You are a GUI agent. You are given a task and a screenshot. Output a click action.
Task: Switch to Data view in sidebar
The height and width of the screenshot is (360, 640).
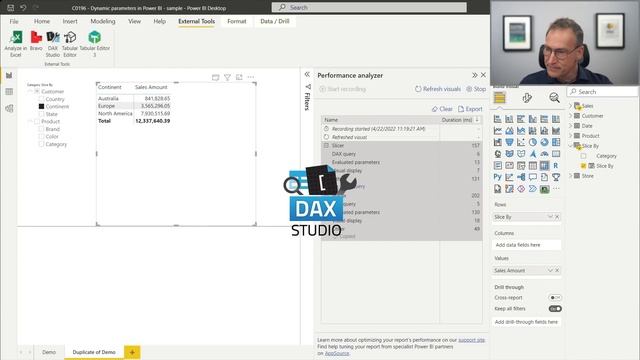[x=9, y=92]
